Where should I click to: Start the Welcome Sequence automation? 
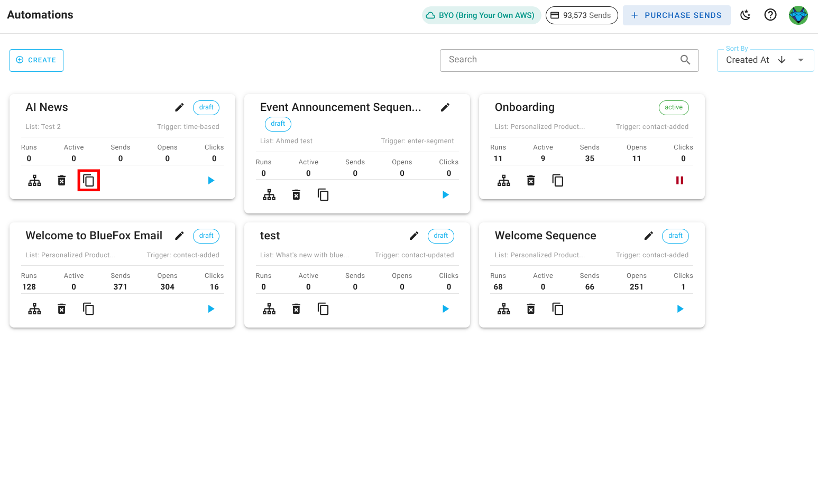coord(680,309)
